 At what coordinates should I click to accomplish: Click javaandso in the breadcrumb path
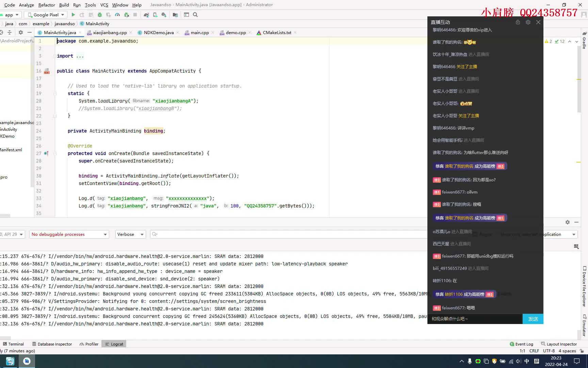coord(65,24)
